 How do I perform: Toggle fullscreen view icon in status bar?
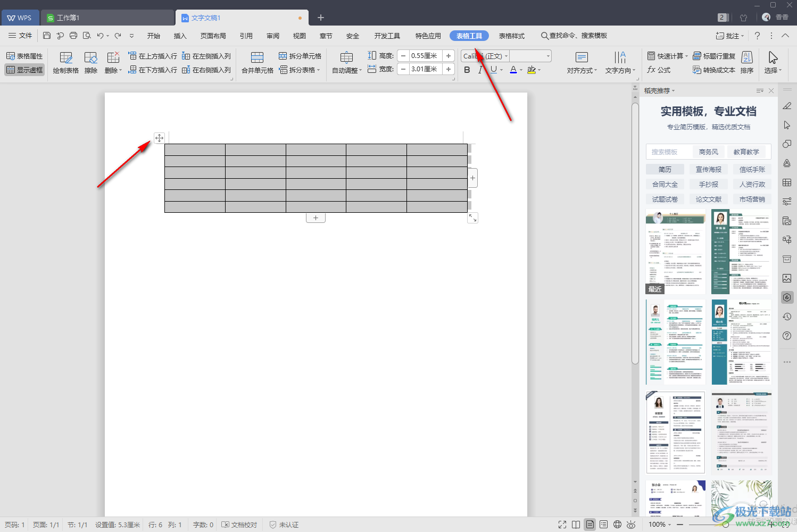tap(562, 525)
